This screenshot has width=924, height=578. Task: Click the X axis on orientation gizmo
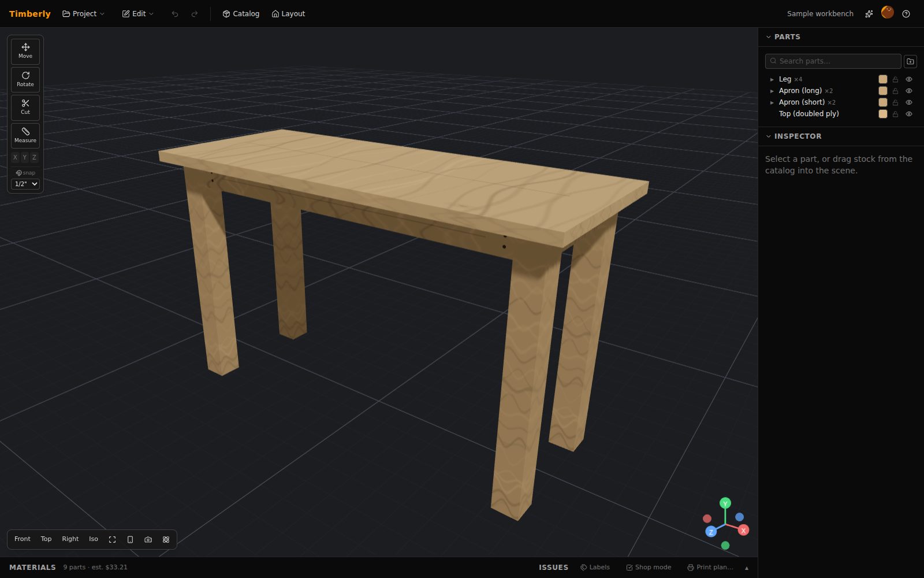[744, 530]
